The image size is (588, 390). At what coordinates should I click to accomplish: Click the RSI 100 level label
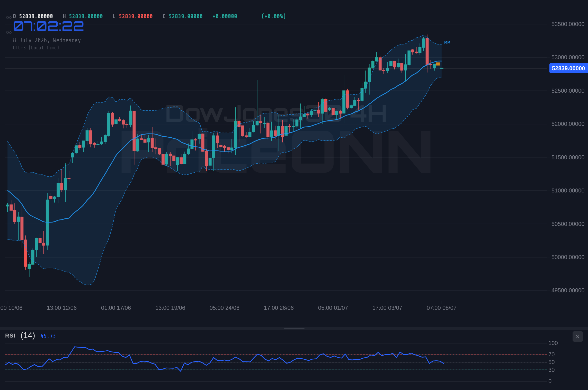[553, 343]
